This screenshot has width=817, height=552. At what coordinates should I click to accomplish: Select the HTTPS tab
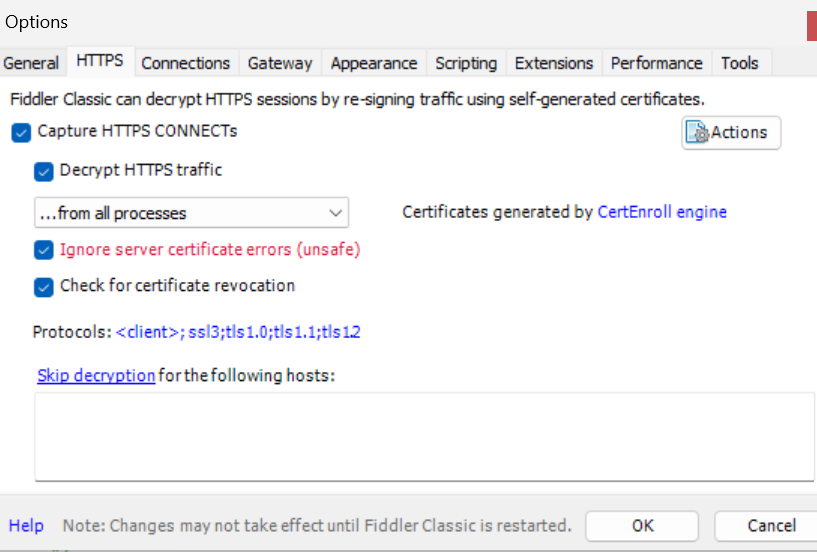pyautogui.click(x=100, y=61)
